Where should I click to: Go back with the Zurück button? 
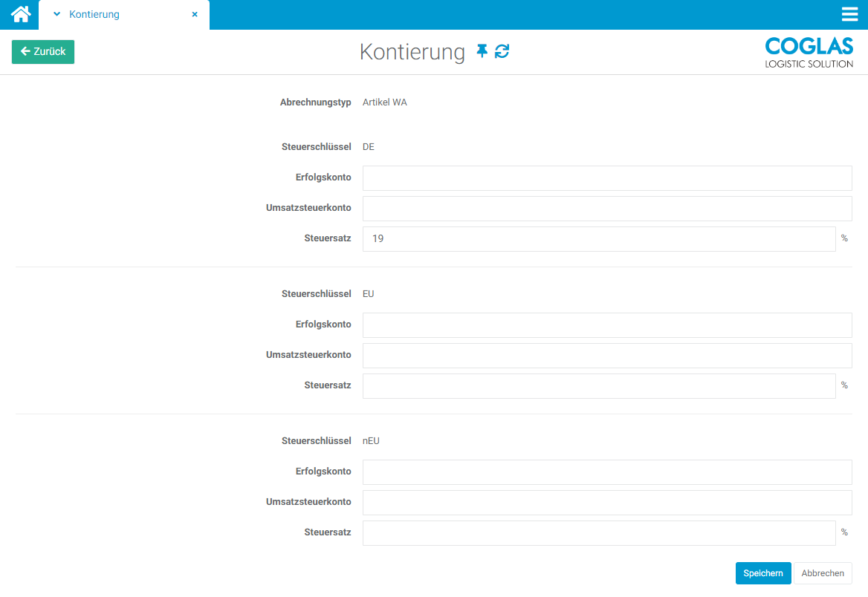tap(43, 52)
